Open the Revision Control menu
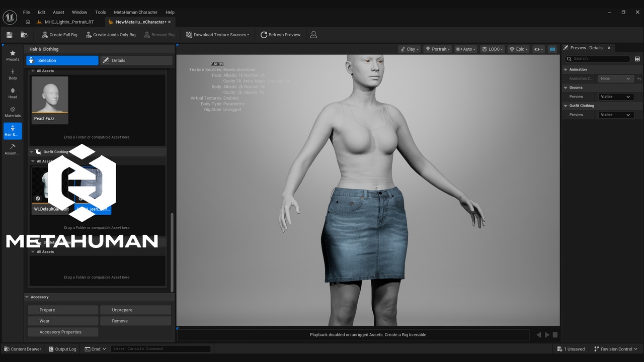Viewport: 644px width, 362px height. [615, 349]
